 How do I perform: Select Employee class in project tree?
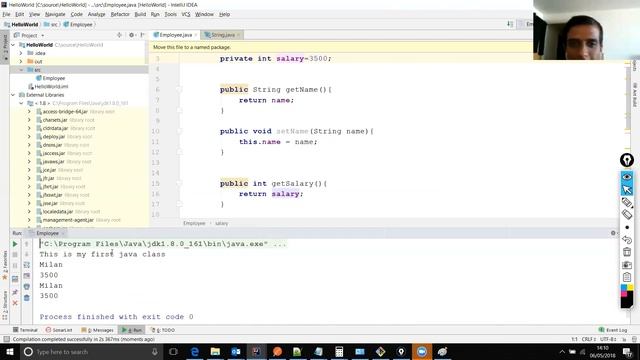coord(51,78)
